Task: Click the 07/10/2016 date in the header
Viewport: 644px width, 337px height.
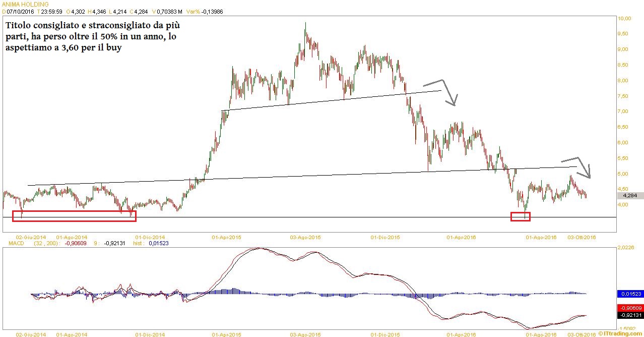Action: pos(19,11)
